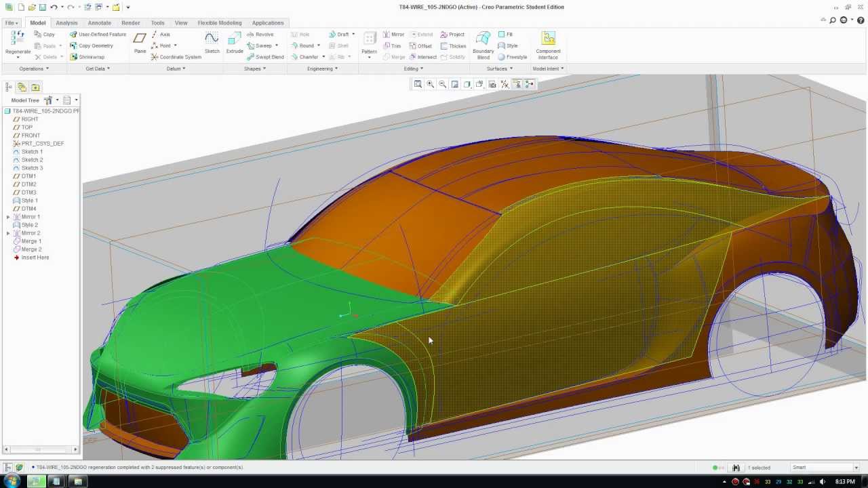
Task: Click the Zoom Out view icon
Action: tap(442, 84)
